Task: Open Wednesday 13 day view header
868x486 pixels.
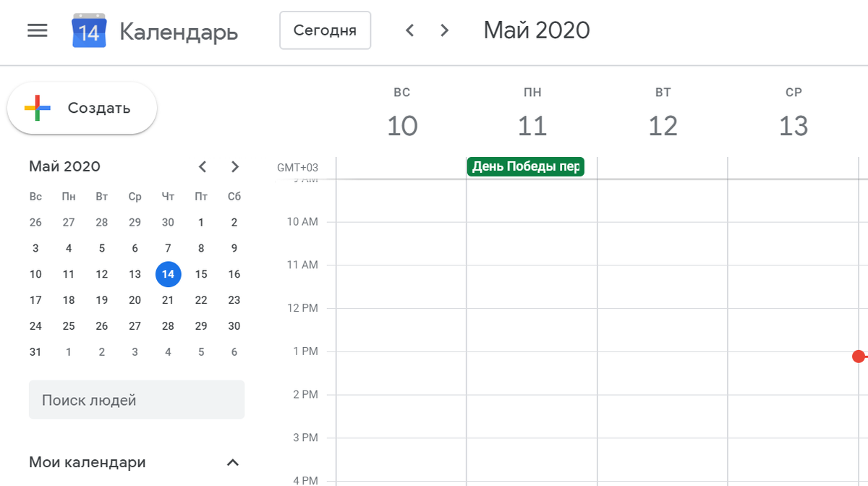Action: [x=793, y=126]
